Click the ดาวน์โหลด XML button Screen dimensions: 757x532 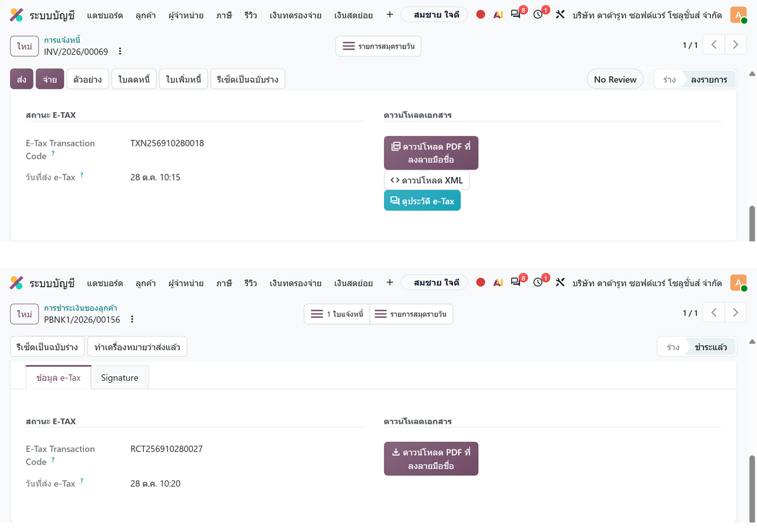click(x=426, y=180)
